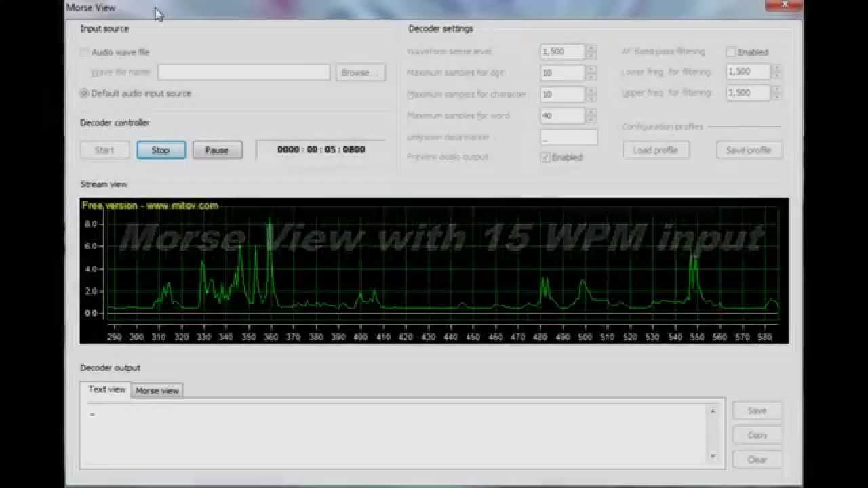
Task: Click the decoder elapsed time display
Action: [x=321, y=150]
